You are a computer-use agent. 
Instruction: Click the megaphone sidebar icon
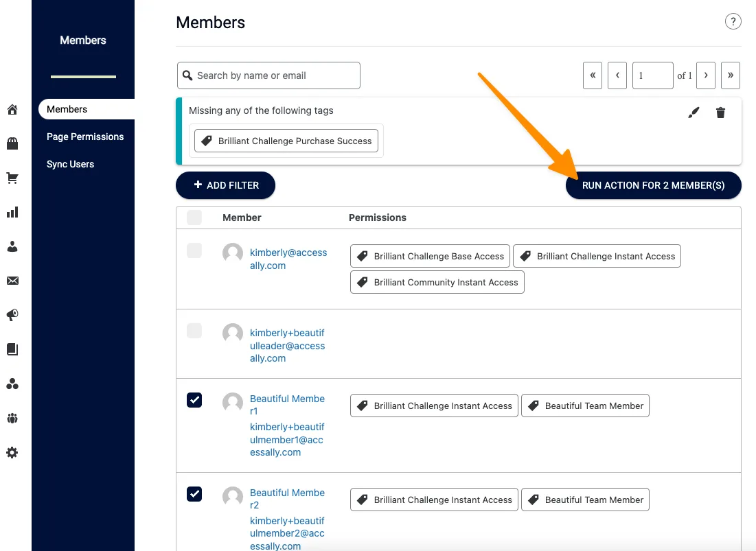click(x=12, y=315)
